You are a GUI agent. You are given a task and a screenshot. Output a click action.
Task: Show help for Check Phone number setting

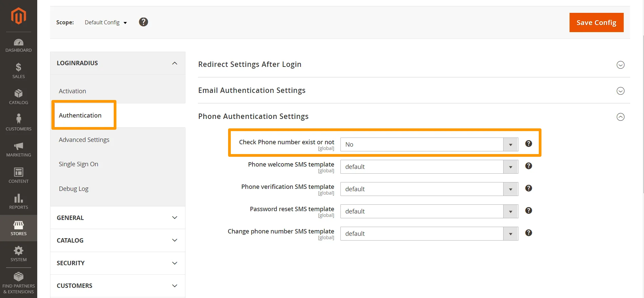point(528,144)
